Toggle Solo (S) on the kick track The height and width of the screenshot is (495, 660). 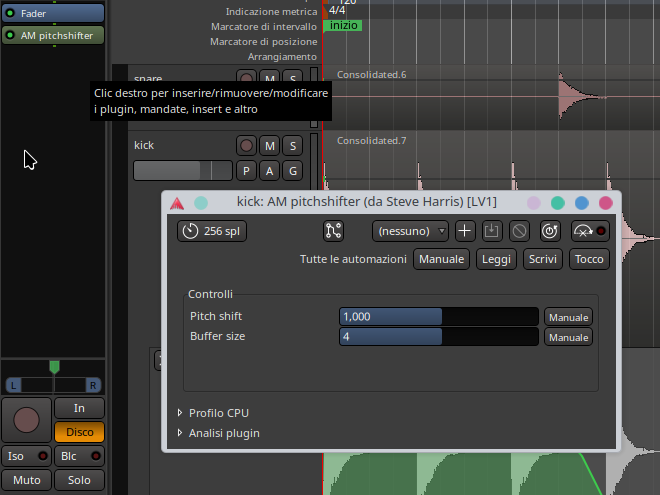click(292, 146)
